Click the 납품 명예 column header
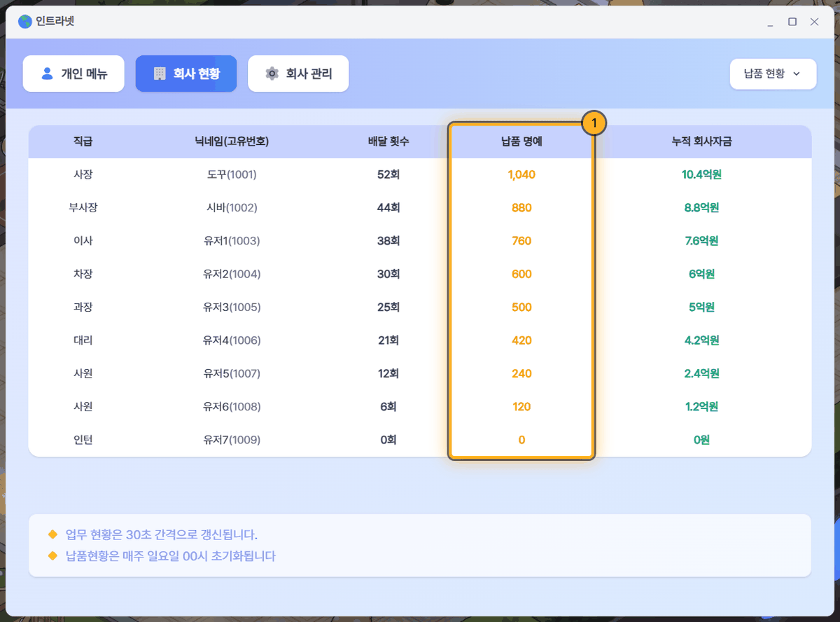The width and height of the screenshot is (840, 622). coord(521,141)
